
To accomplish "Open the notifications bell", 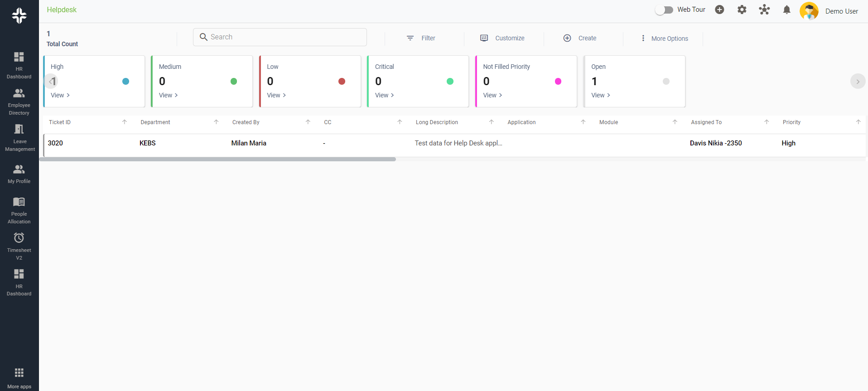I will pyautogui.click(x=786, y=10).
